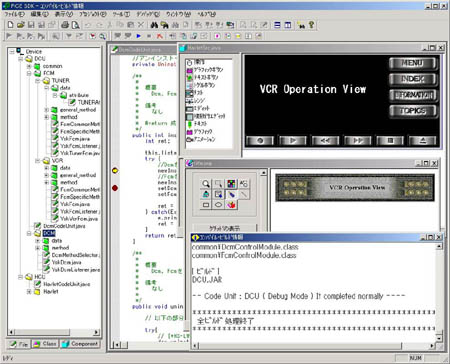This screenshot has height=364, width=450.
Task: Click the TOPICS button in VCR view
Action: pyautogui.click(x=413, y=111)
